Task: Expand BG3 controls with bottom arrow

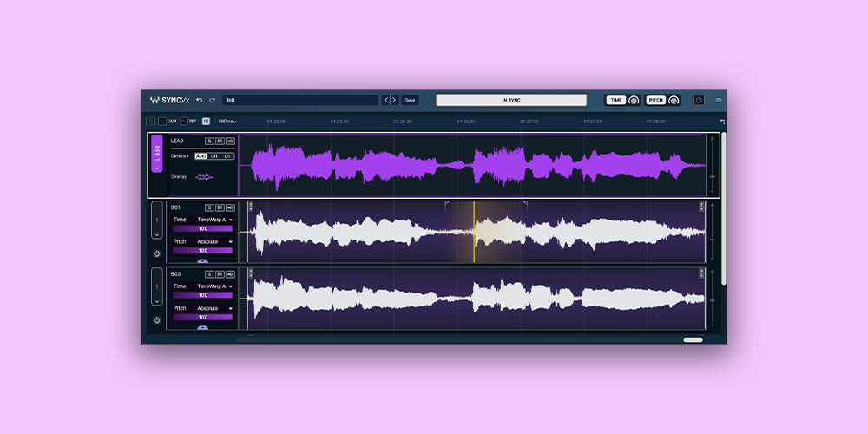Action: tap(202, 328)
